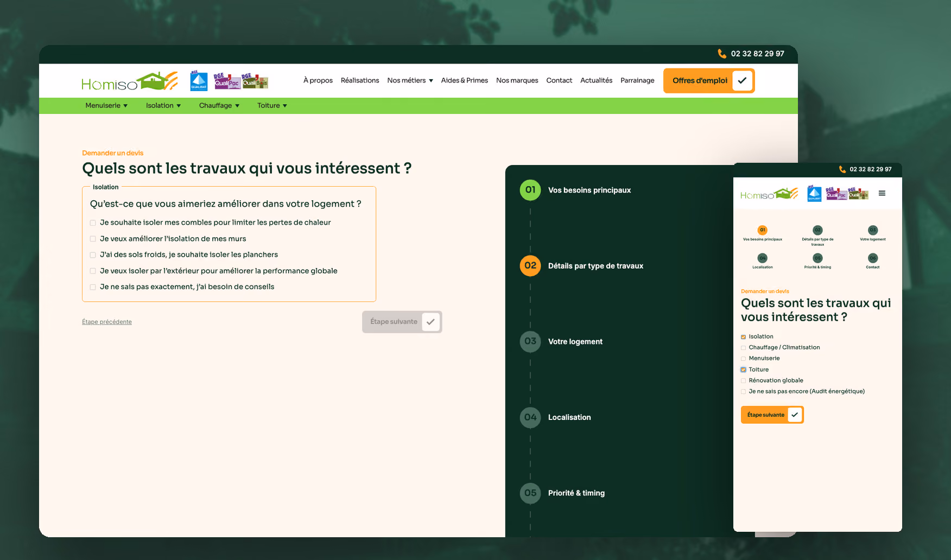
Task: Click orange Étape suivante in mobile view
Action: (x=772, y=415)
